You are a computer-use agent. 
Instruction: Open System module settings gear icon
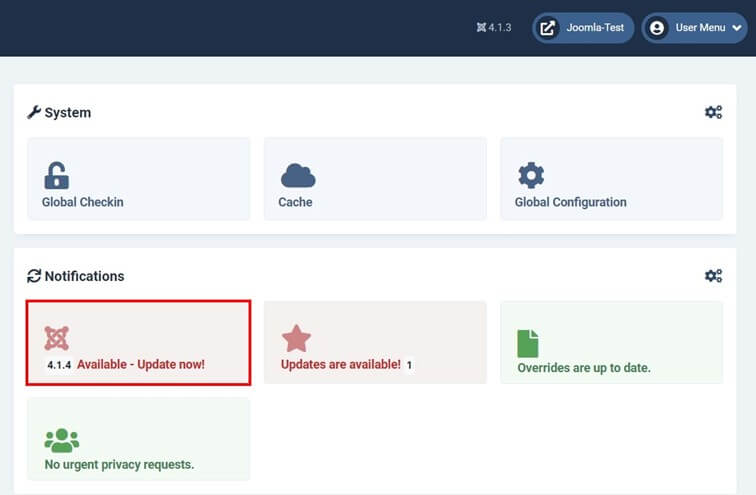713,112
